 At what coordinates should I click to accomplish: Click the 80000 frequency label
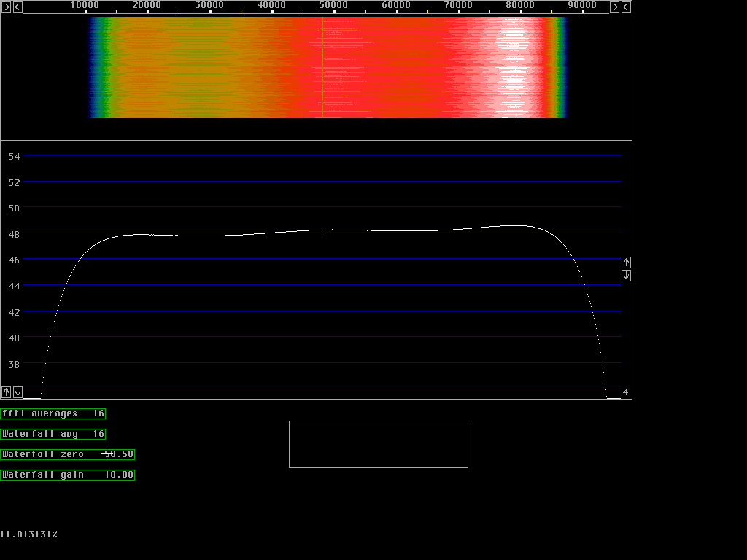point(520,5)
